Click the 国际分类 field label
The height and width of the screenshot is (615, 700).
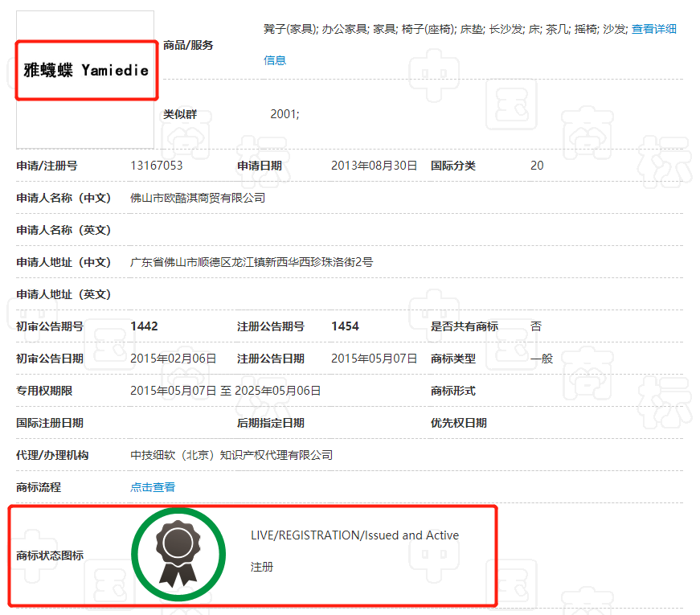453,166
